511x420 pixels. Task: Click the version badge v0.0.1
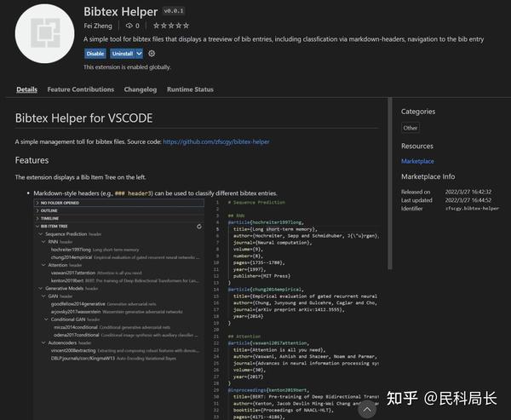(174, 11)
